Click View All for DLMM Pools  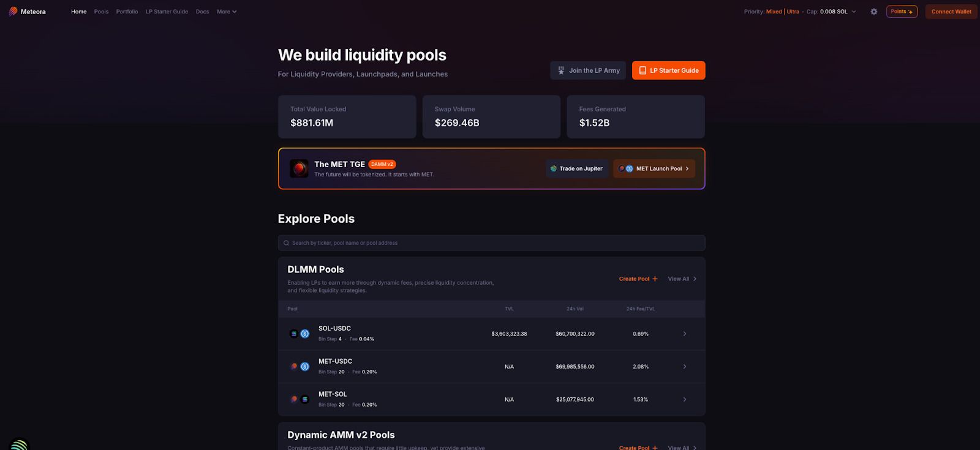682,279
